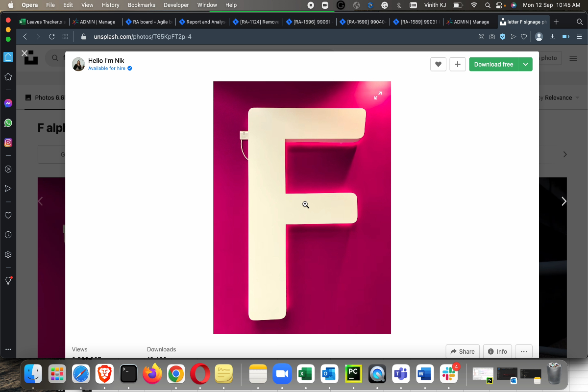Open Slack from the Dock
Viewport: 588px width, 392px height.
(x=449, y=374)
